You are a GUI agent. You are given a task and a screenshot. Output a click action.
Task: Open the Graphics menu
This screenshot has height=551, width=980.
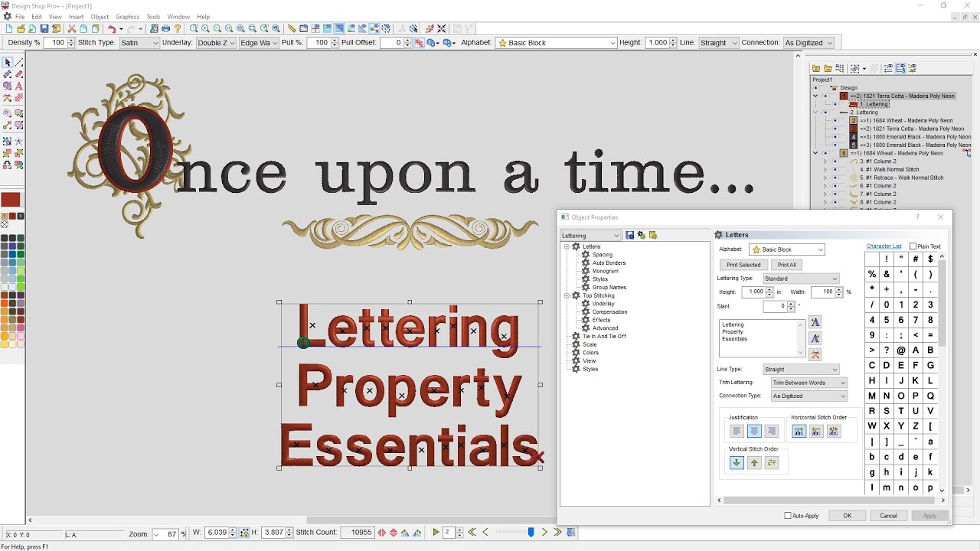[128, 16]
